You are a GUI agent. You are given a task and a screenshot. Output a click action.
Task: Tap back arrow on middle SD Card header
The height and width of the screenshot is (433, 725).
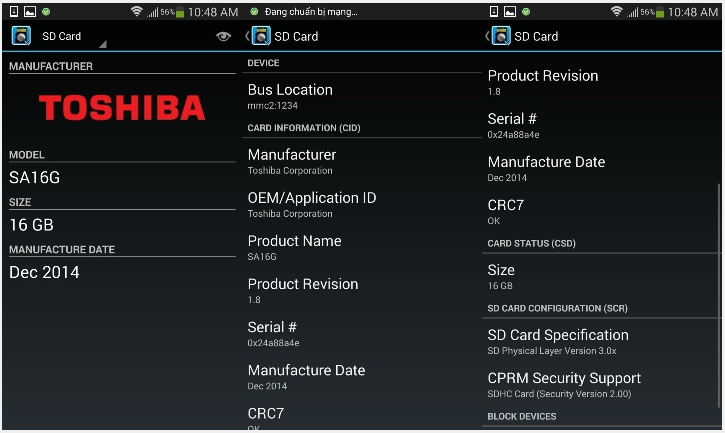(247, 36)
